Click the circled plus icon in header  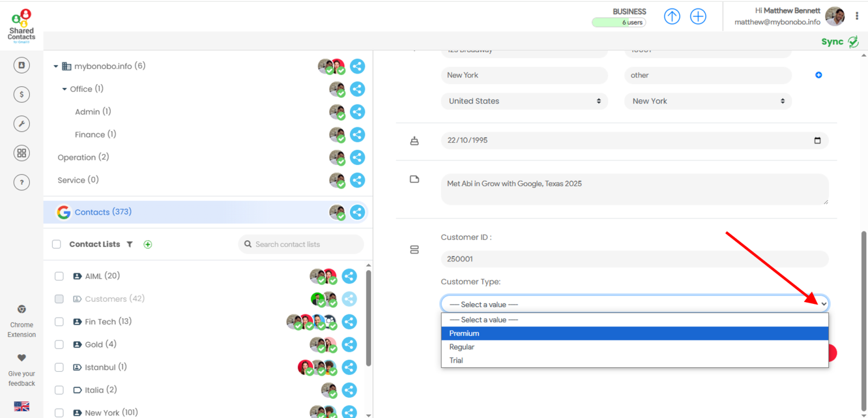tap(698, 16)
